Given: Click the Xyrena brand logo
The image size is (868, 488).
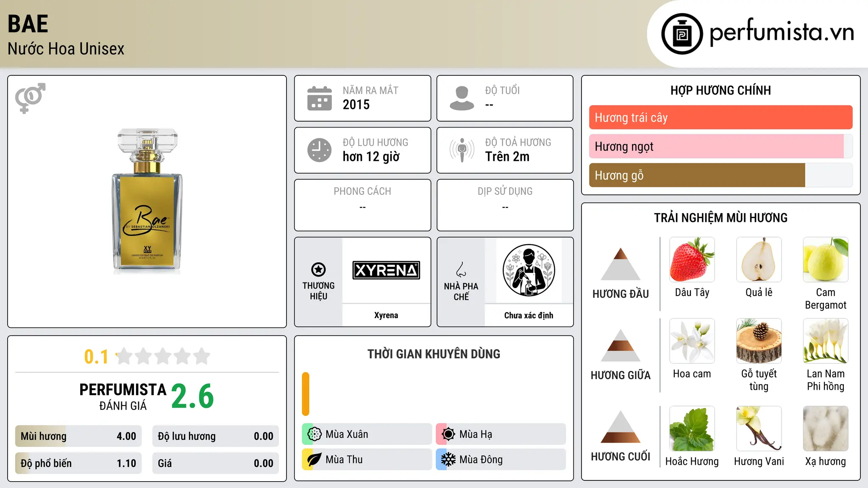Looking at the screenshot, I should [x=386, y=270].
